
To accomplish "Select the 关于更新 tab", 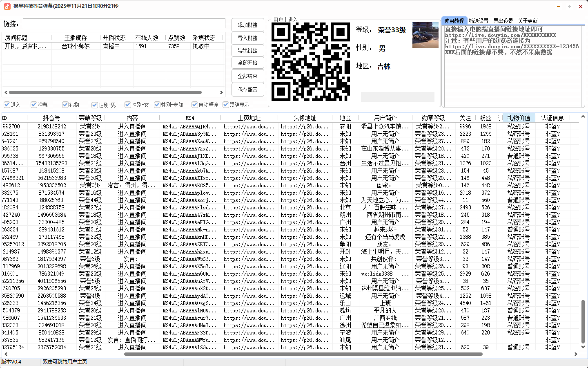I will (x=528, y=21).
